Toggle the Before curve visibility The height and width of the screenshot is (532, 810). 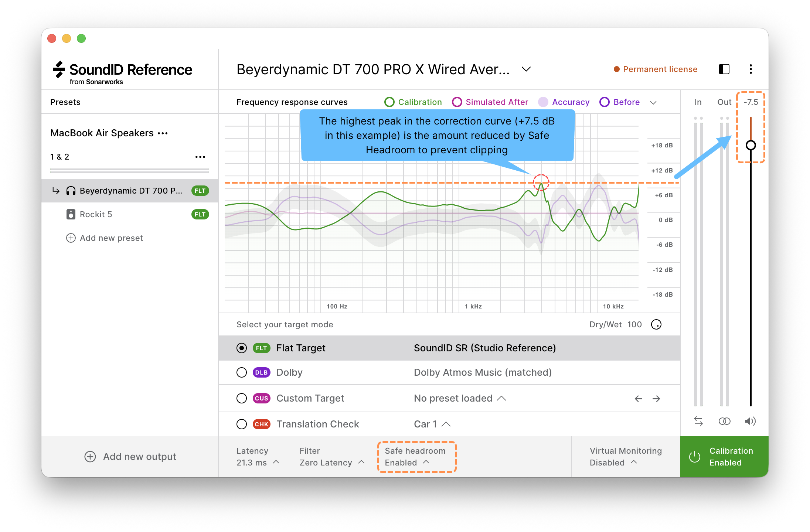pos(605,102)
